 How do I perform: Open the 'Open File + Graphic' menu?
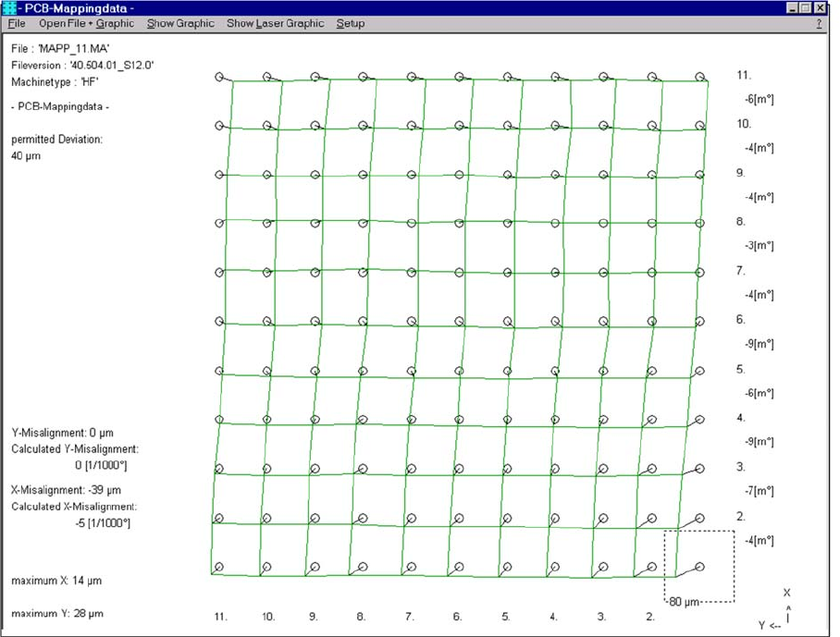[86, 23]
